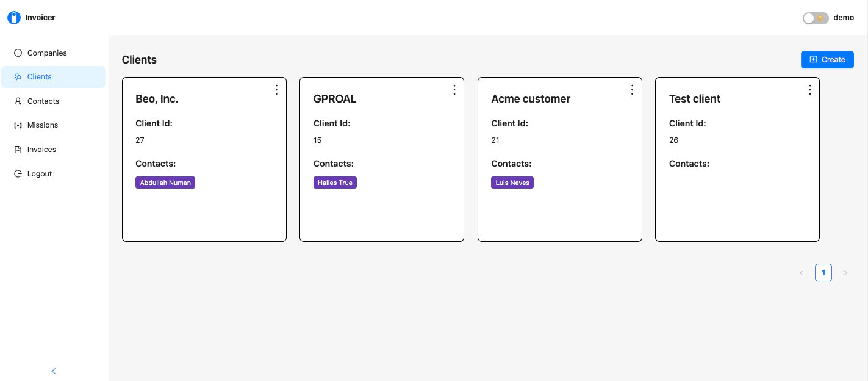Screen dimensions: 868x381
Task: Collapse the sidebar with the chevron arrow
Action: click(53, 371)
